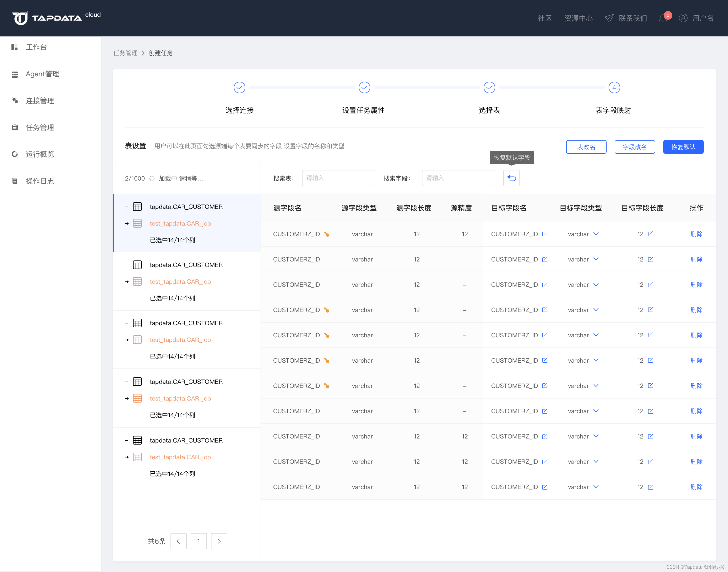Click the 搜索表 input field
The height and width of the screenshot is (572, 728).
(x=338, y=178)
